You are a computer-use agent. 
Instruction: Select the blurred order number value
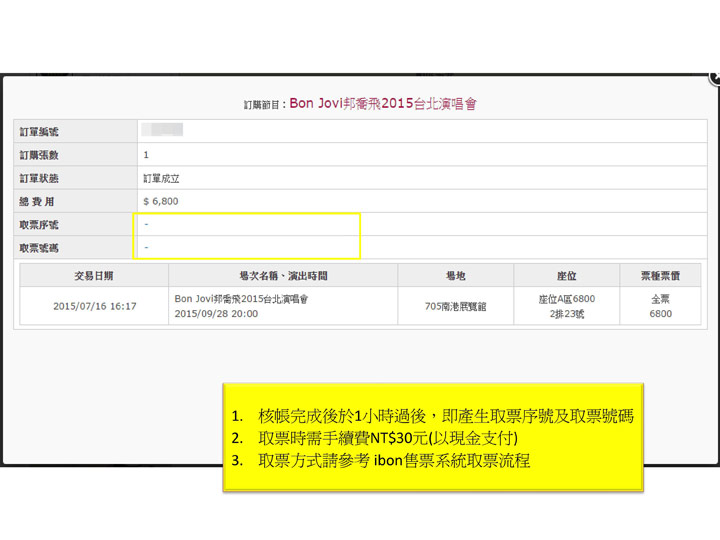162,130
